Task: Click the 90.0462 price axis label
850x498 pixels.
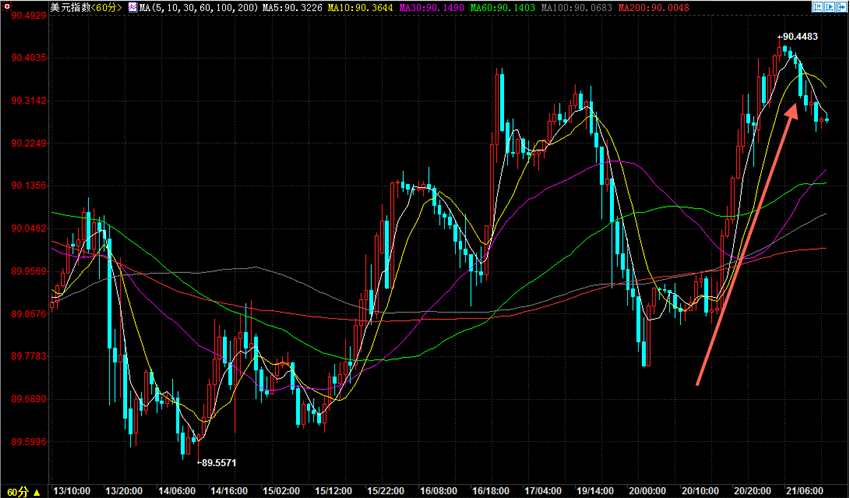Action: click(29, 228)
